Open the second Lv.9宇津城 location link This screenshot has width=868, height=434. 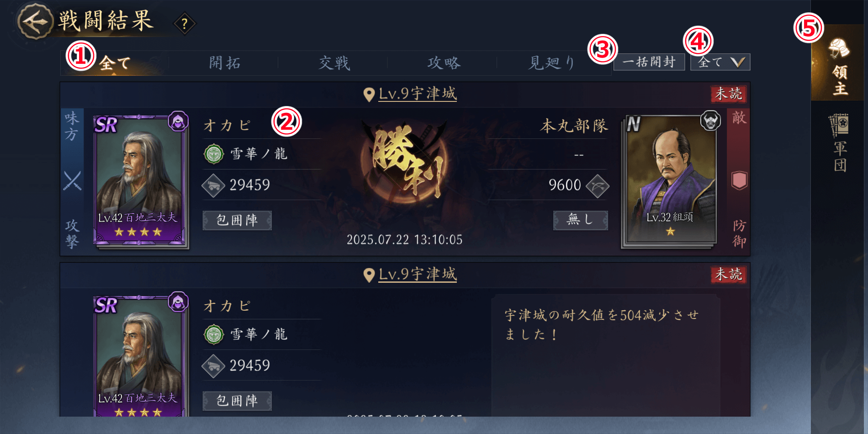(418, 275)
